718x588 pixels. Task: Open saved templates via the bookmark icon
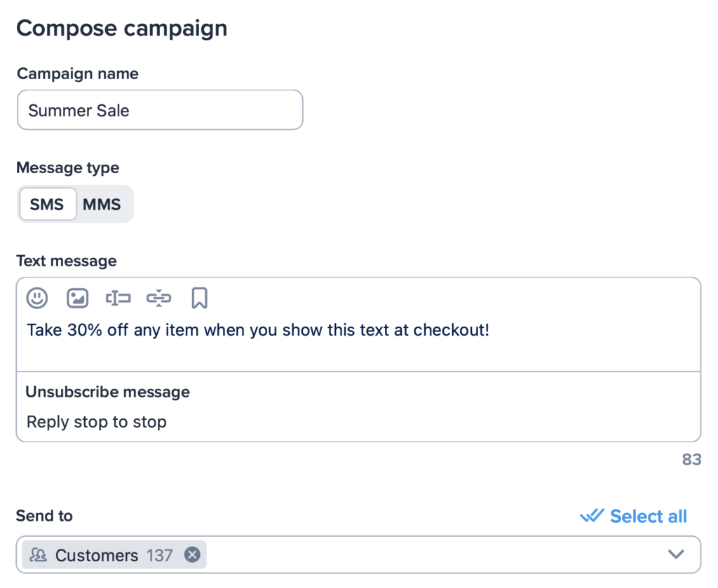[199, 298]
